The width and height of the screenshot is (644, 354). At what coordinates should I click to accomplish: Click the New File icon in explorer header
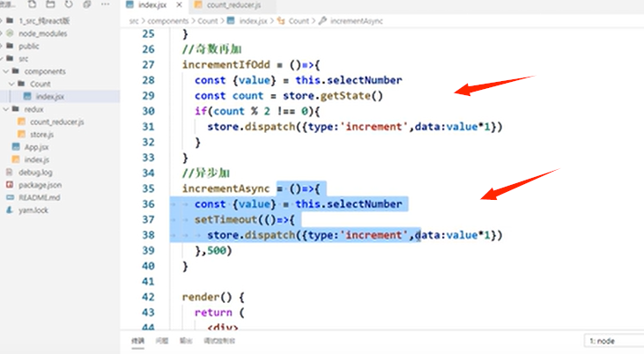tap(32, 4)
